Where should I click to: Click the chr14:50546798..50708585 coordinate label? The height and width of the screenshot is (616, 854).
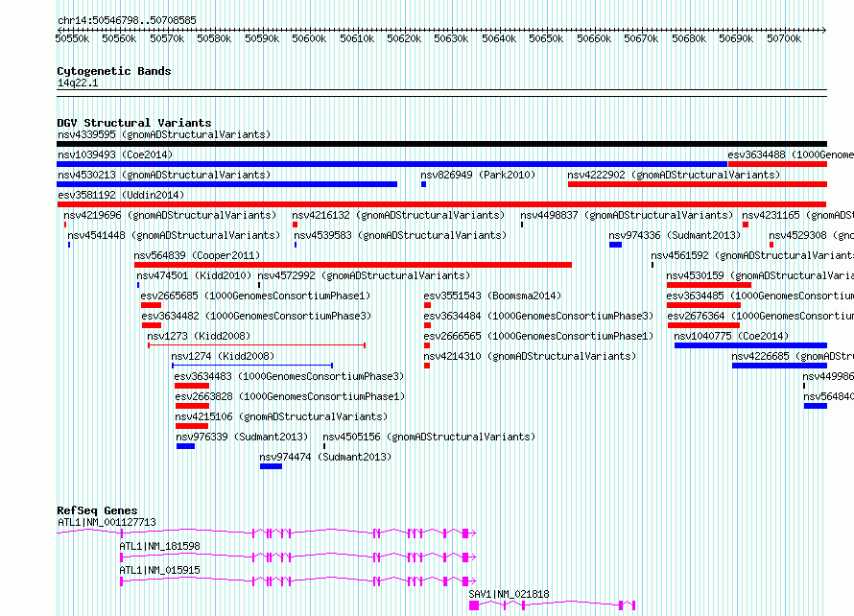click(127, 20)
